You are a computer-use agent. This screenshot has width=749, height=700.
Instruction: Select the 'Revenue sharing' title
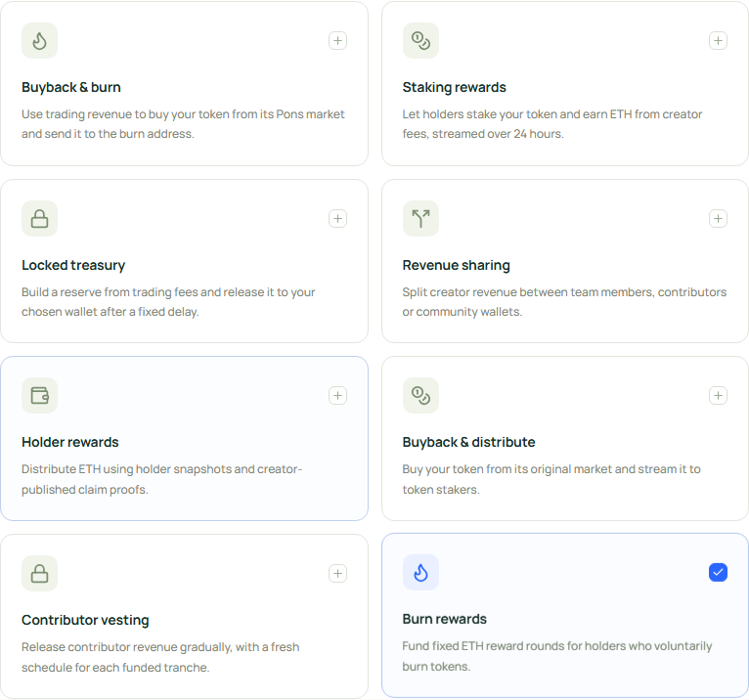pyautogui.click(x=457, y=266)
